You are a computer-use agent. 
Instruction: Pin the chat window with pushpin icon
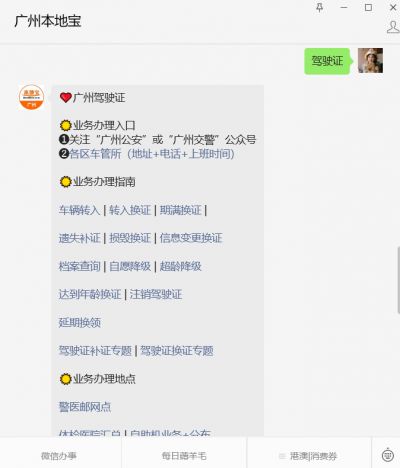tap(319, 7)
